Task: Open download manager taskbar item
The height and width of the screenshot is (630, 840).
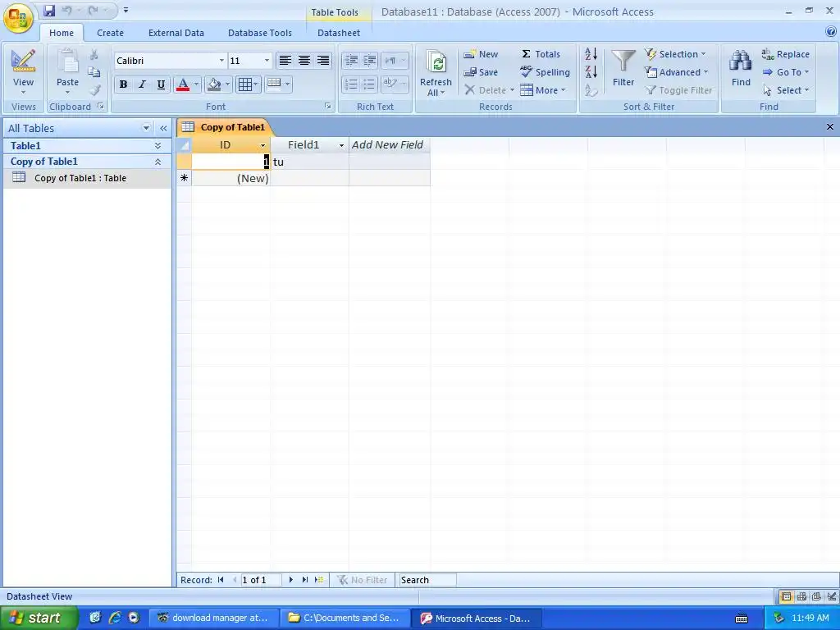Action: (x=212, y=618)
